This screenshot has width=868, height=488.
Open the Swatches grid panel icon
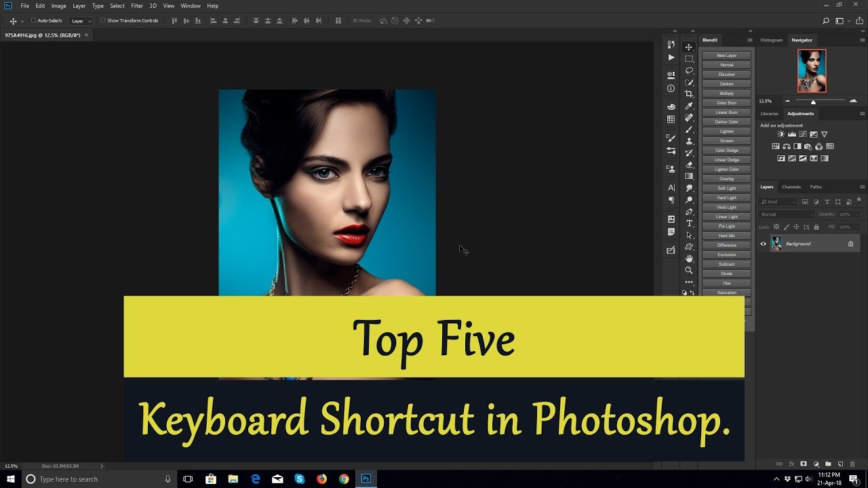(x=671, y=119)
